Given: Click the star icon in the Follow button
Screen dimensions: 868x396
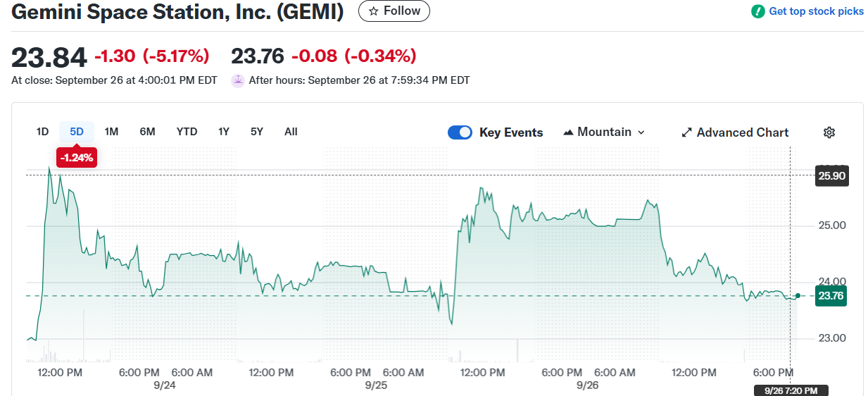Looking at the screenshot, I should click(x=374, y=11).
